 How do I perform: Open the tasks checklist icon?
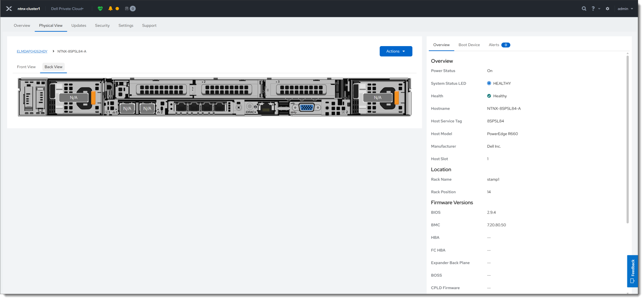(x=127, y=9)
